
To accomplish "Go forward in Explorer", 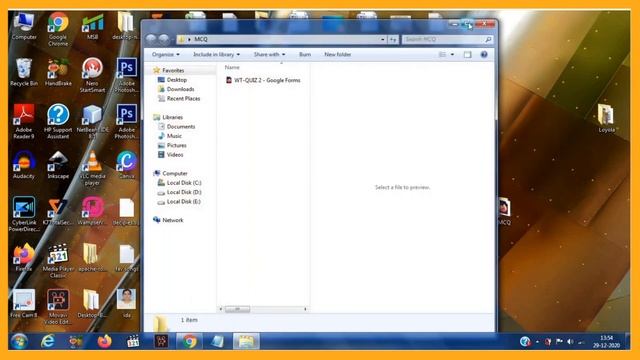I will pyautogui.click(x=164, y=39).
